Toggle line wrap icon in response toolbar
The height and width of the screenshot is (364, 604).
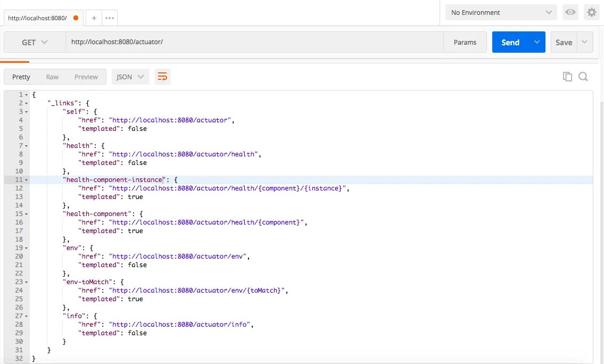tap(162, 77)
